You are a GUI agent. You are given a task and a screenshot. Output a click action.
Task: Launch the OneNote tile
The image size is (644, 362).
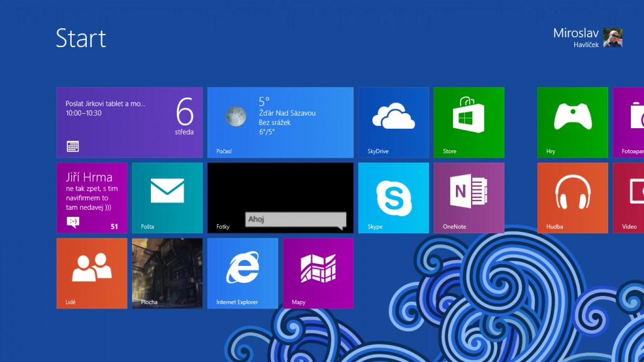469,198
